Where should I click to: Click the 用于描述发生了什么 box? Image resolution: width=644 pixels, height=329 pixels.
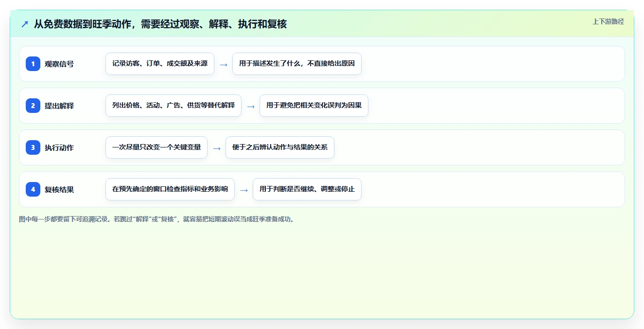tap(297, 64)
